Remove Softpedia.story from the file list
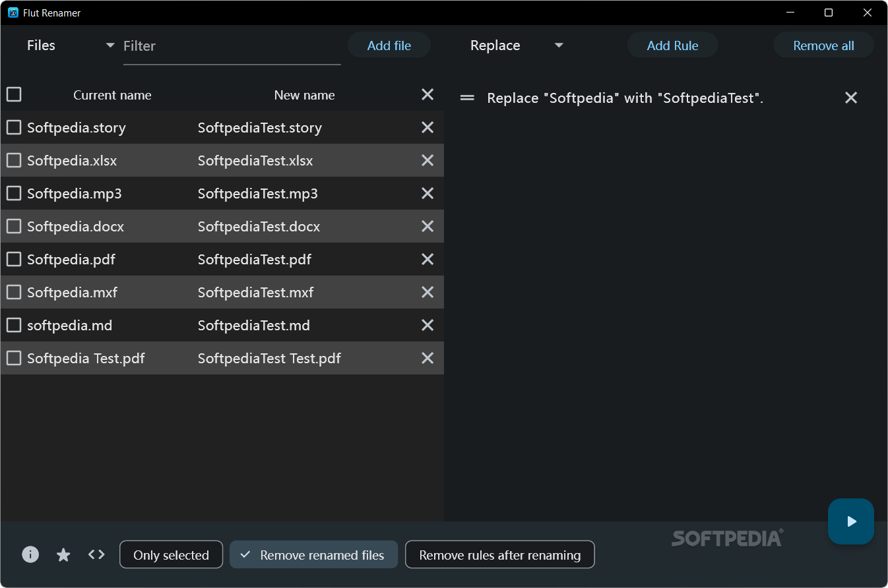Screen dimensions: 888x588 428,127
